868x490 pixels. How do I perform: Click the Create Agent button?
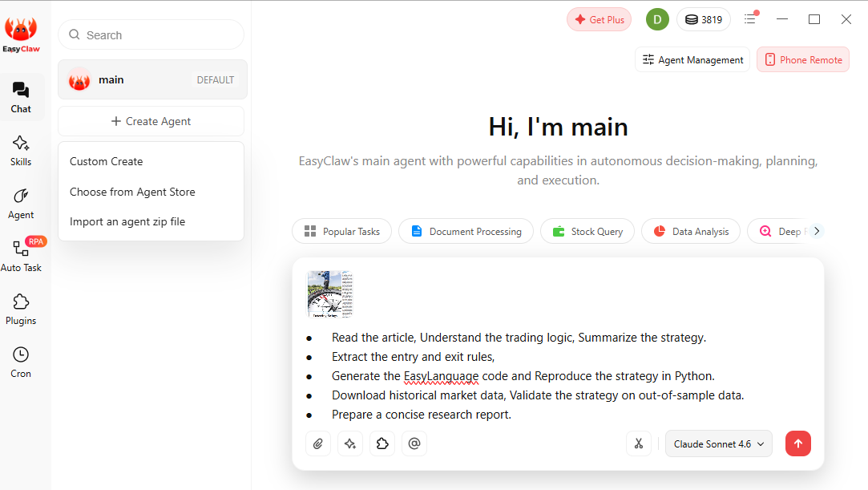pyautogui.click(x=151, y=121)
